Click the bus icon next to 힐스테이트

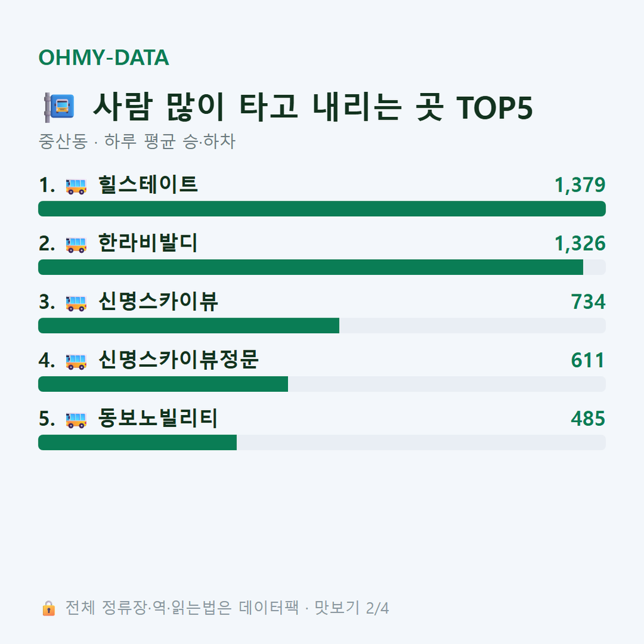(76, 186)
